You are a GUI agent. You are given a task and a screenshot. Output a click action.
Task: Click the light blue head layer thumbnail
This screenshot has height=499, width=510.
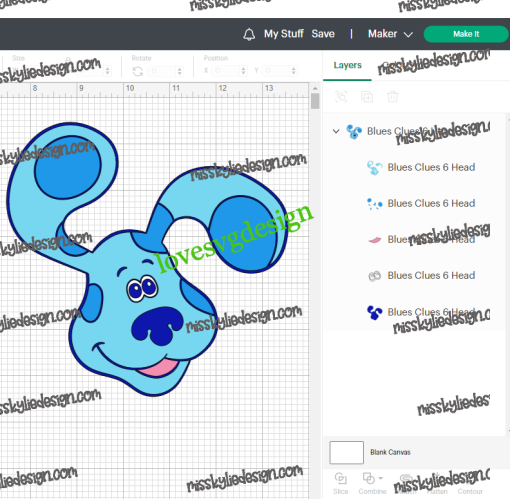point(374,168)
